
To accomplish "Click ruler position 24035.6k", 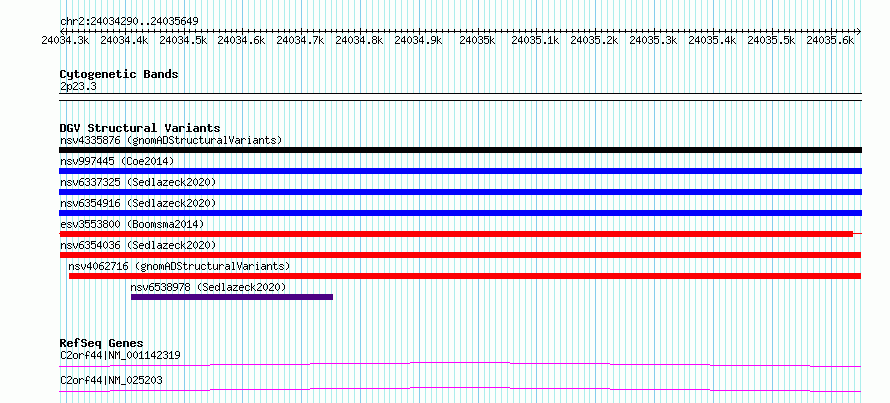I will click(830, 40).
